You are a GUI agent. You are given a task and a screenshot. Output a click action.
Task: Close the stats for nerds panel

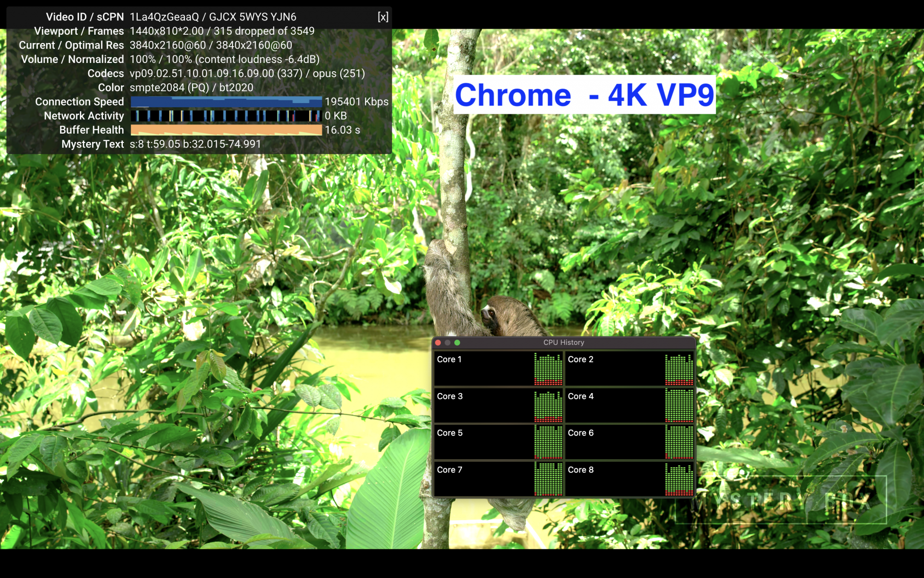383,17
